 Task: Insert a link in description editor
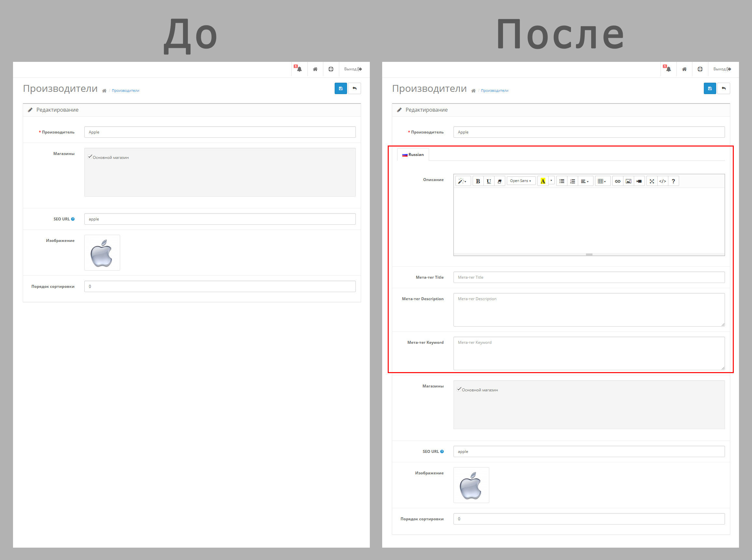618,181
